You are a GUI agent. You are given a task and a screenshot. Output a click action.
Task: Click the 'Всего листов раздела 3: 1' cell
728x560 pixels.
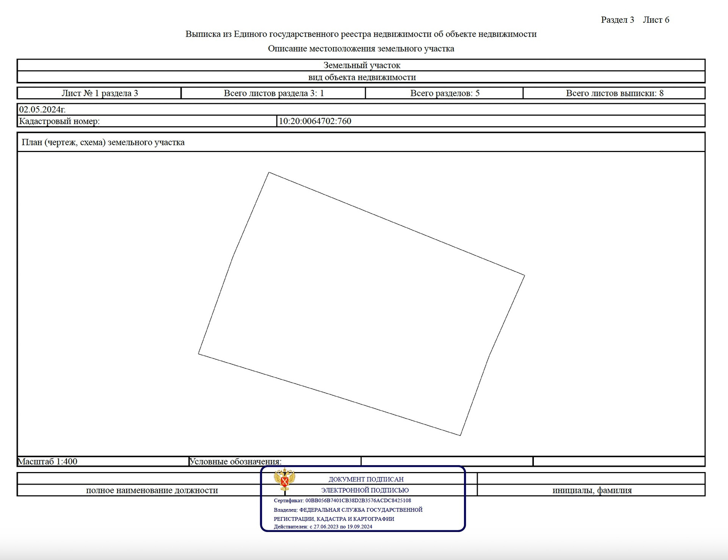[x=274, y=93]
